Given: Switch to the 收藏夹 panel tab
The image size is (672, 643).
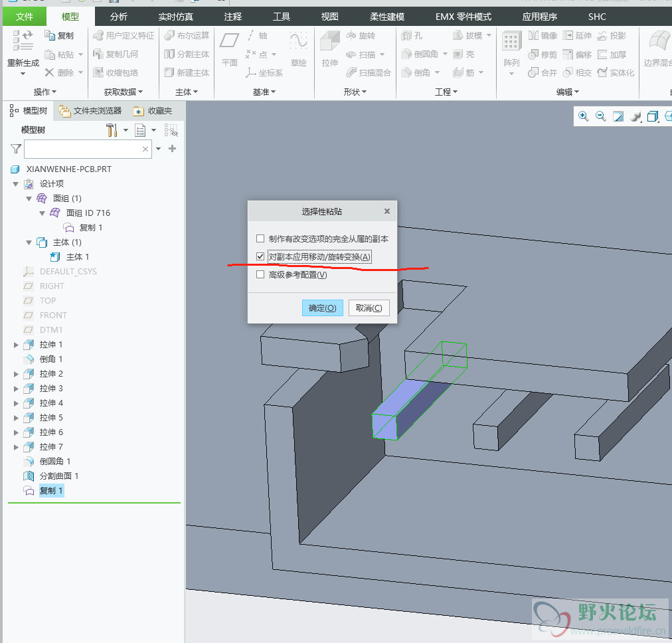Looking at the screenshot, I should click(153, 111).
